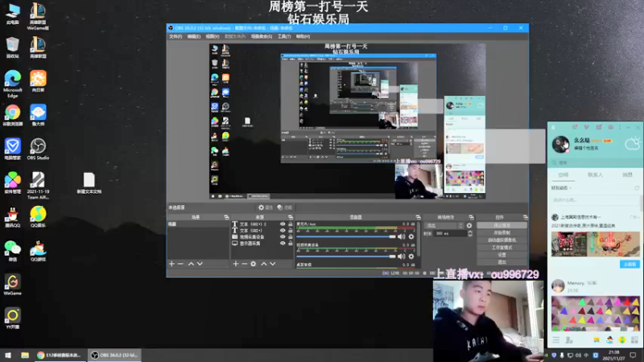Click the QQ search field
The height and width of the screenshot is (362, 644).
595,162
